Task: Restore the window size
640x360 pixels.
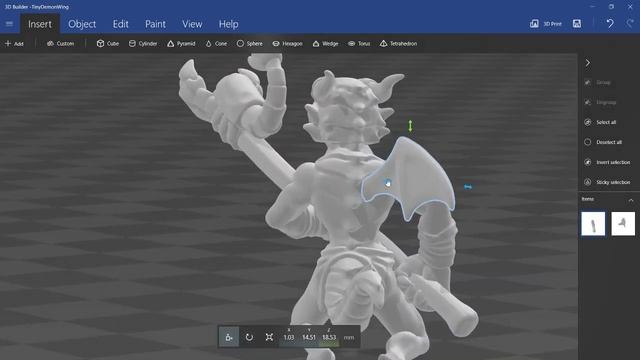Action: tap(611, 7)
